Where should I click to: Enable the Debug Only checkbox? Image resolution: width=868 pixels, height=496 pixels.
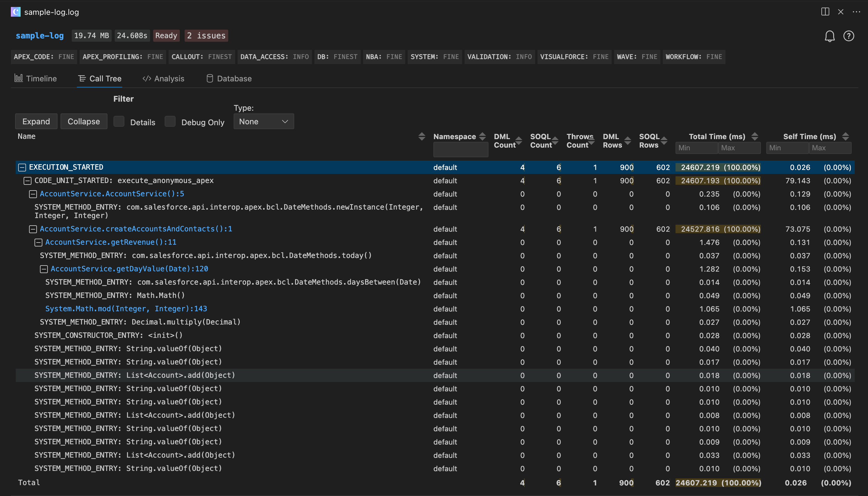(170, 121)
